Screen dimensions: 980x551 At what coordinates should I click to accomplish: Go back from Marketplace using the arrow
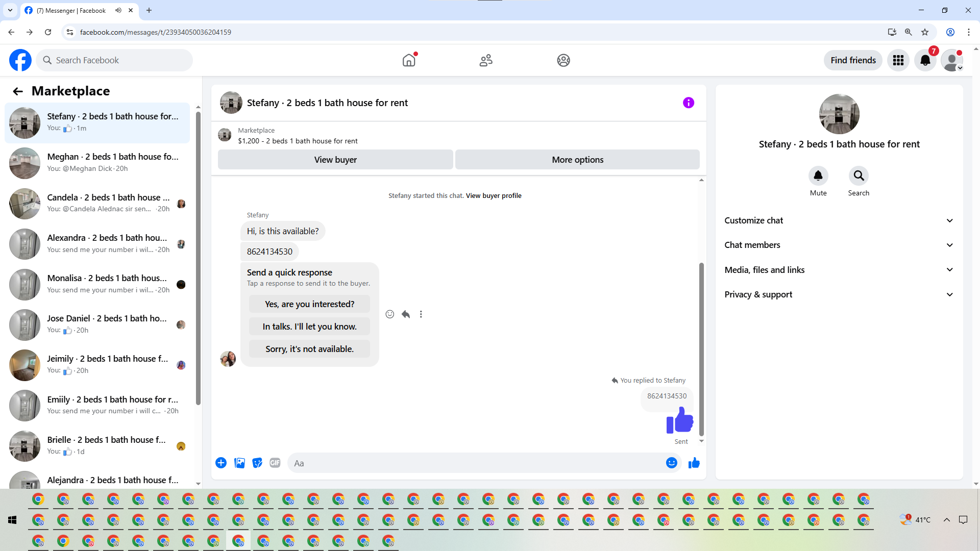coord(18,91)
